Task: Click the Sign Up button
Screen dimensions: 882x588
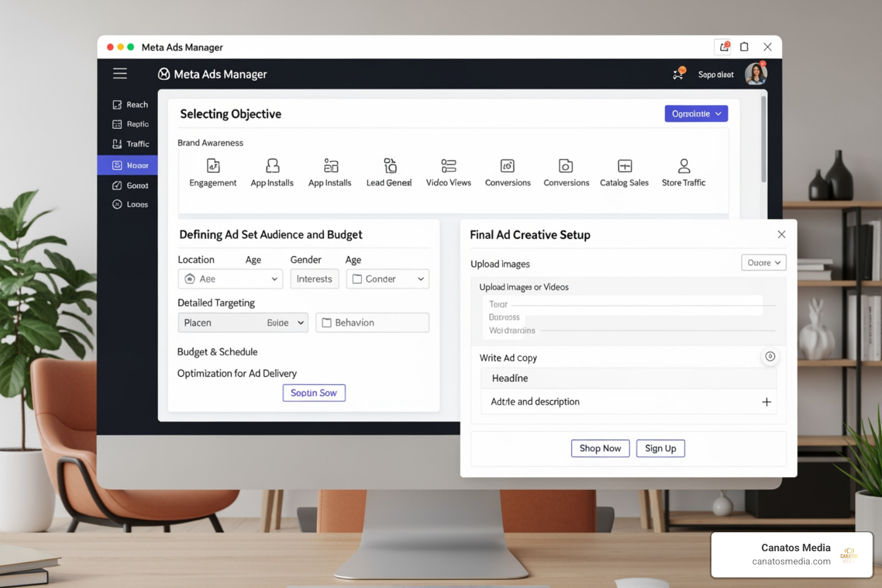Action: (x=660, y=448)
